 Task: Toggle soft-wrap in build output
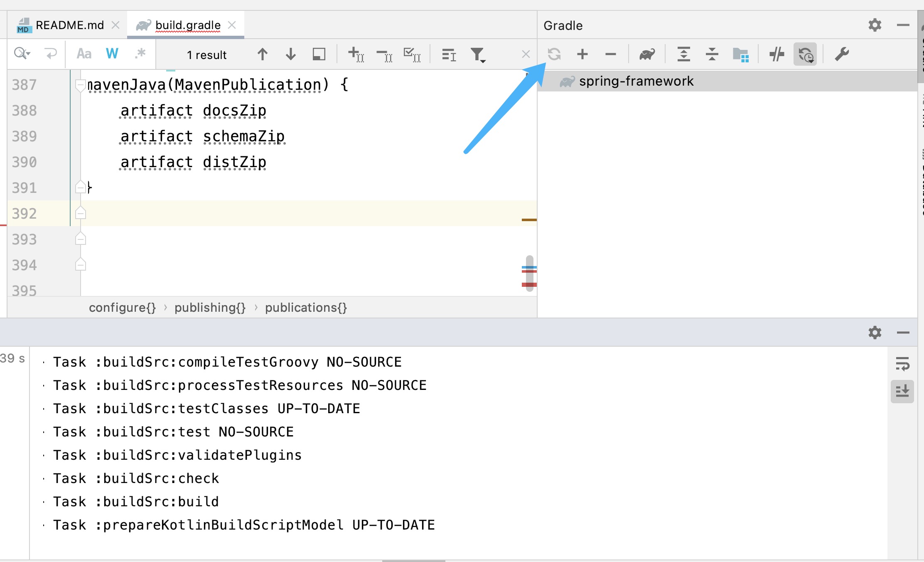point(902,364)
